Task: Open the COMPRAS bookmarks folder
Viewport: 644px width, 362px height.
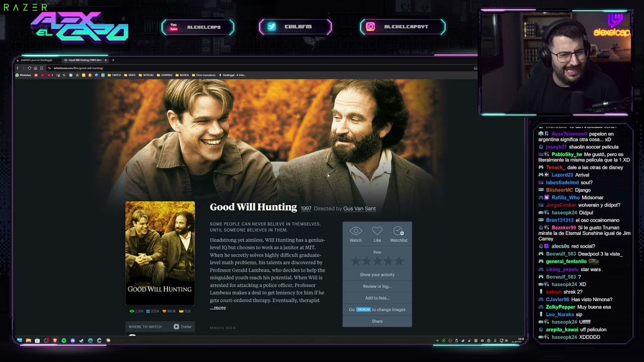Action: [165, 75]
